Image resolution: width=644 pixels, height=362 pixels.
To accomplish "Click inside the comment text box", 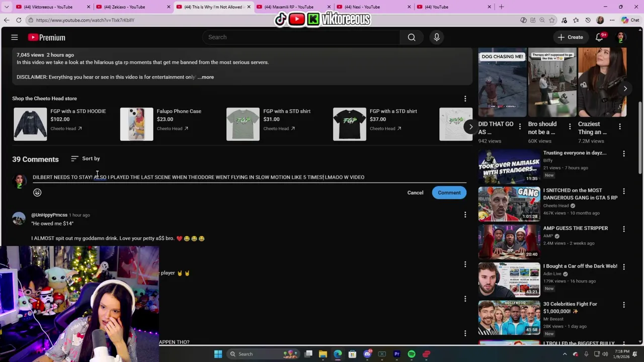I will click(x=249, y=177).
